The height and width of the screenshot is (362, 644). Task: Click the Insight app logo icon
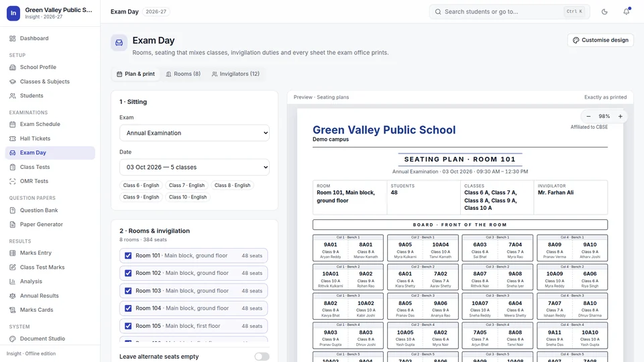tap(13, 13)
